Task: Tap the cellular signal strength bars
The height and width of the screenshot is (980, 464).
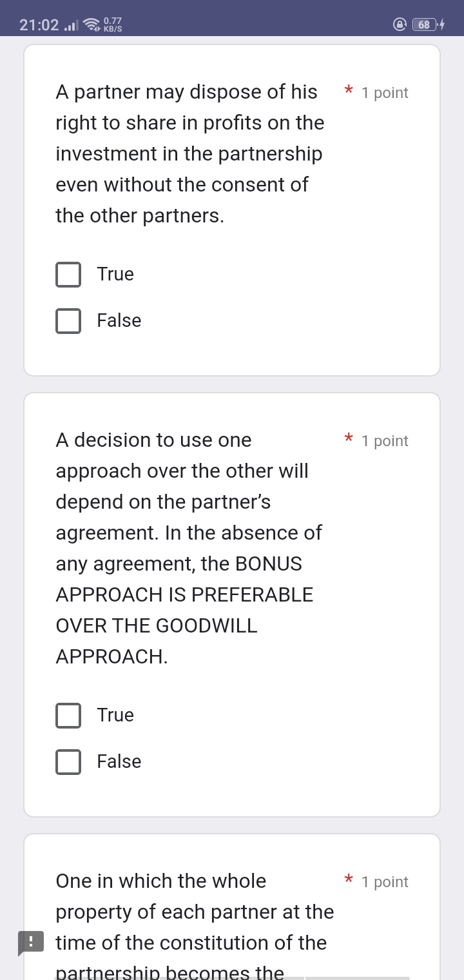Action: click(71, 24)
